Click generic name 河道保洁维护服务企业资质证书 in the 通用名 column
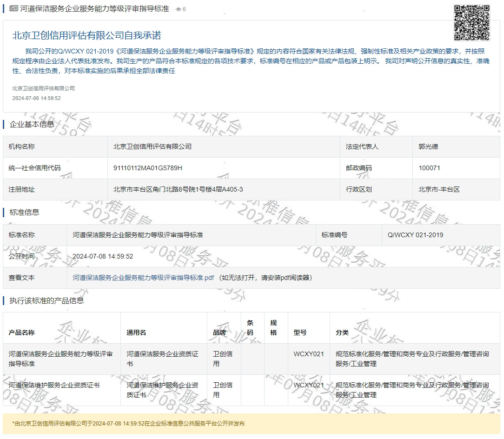This screenshot has width=504, height=439. pyautogui.click(x=162, y=390)
